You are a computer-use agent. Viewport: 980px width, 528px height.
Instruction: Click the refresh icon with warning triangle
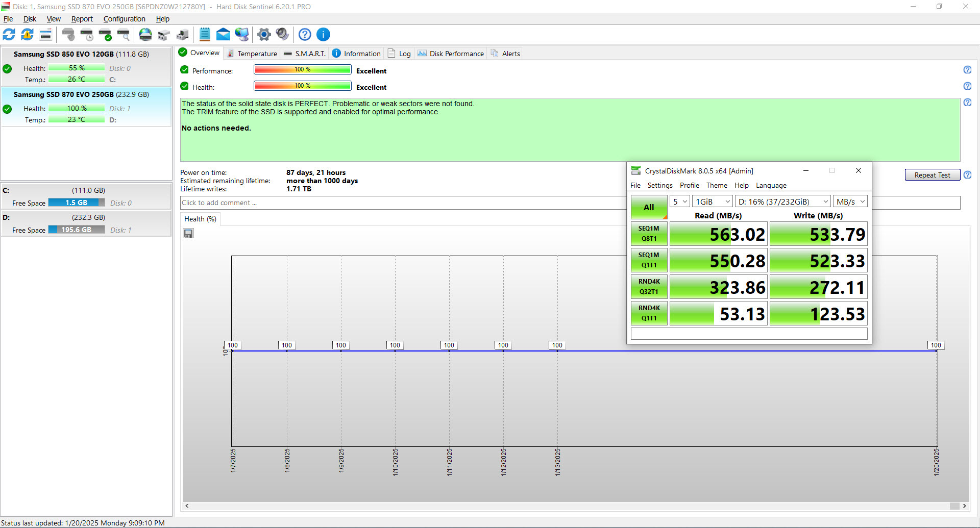[27, 35]
